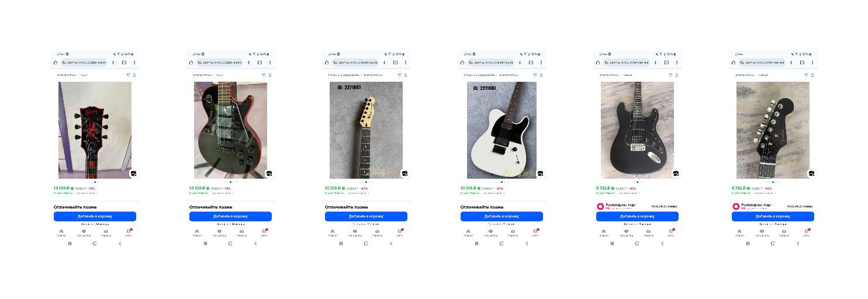
Task: Tap the browser home icon above the Gibson headstock photo
Action: click(x=56, y=62)
